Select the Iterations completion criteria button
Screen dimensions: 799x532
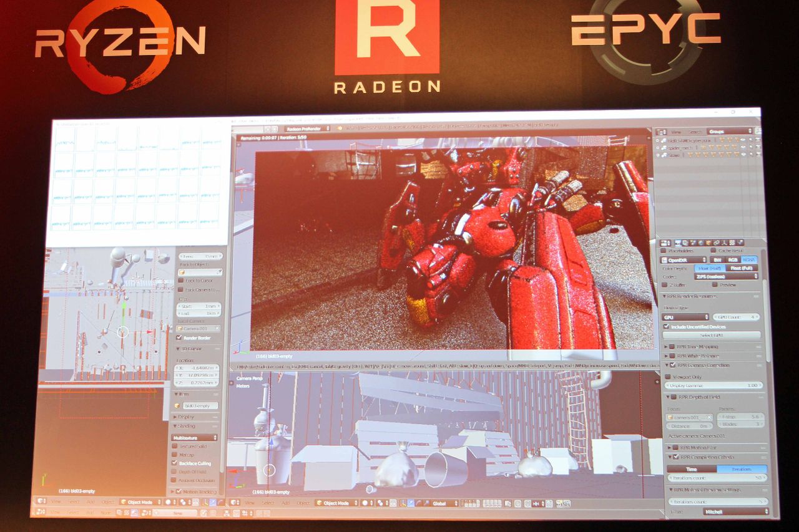pyautogui.click(x=742, y=468)
